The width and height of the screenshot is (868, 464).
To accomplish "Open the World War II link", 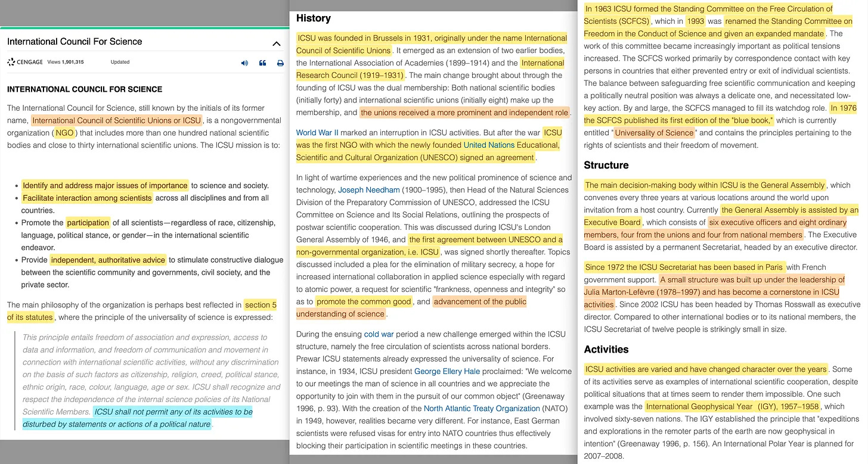I will pyautogui.click(x=317, y=133).
